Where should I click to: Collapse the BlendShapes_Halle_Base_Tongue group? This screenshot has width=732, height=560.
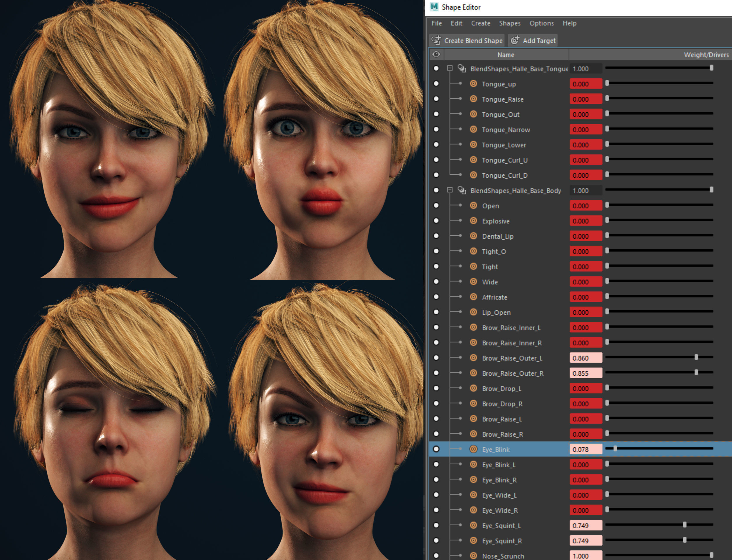(450, 68)
